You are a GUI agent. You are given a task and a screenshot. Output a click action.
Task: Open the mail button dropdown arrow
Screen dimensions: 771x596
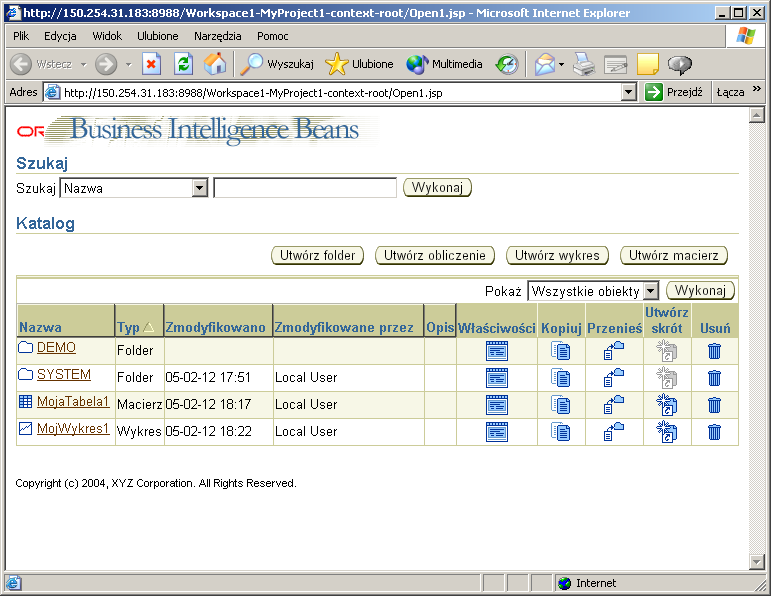(x=561, y=64)
